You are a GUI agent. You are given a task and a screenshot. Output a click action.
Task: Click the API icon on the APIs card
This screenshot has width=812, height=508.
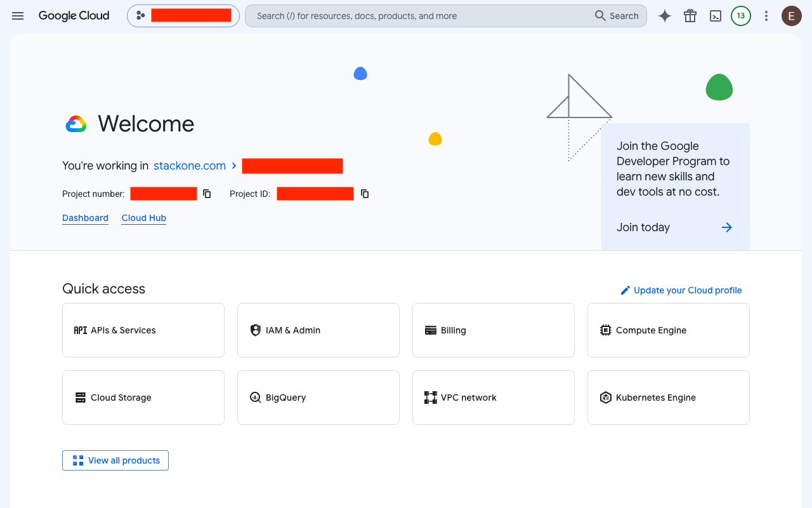(81, 330)
